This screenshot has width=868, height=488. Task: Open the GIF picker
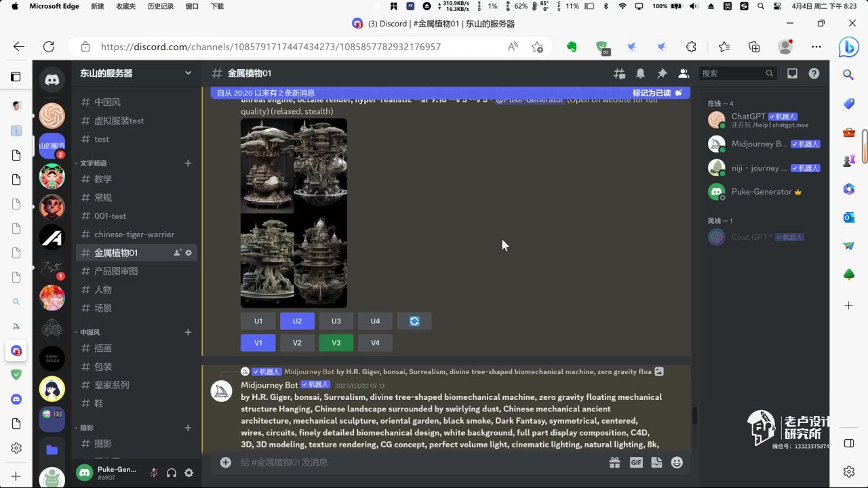(636, 462)
